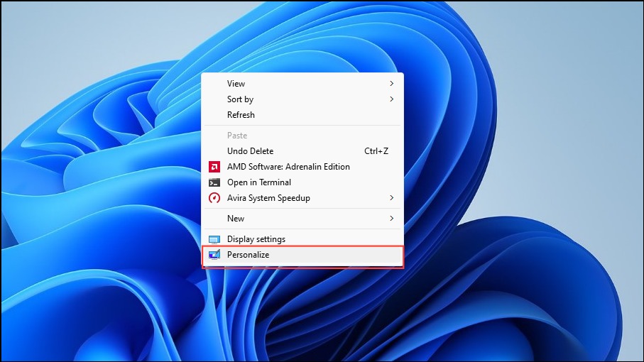Screen dimensions: 644x362
Task: Expand the Avira System Speedup chevron
Action: tap(391, 198)
